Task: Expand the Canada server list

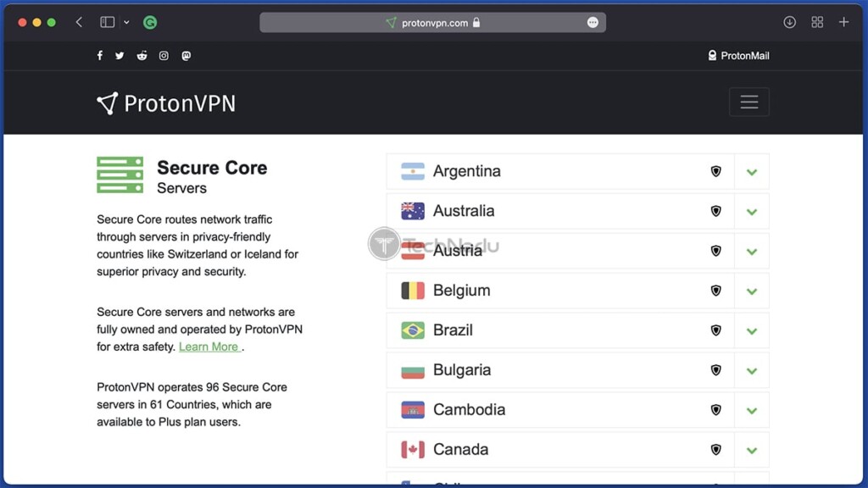Action: tap(752, 451)
